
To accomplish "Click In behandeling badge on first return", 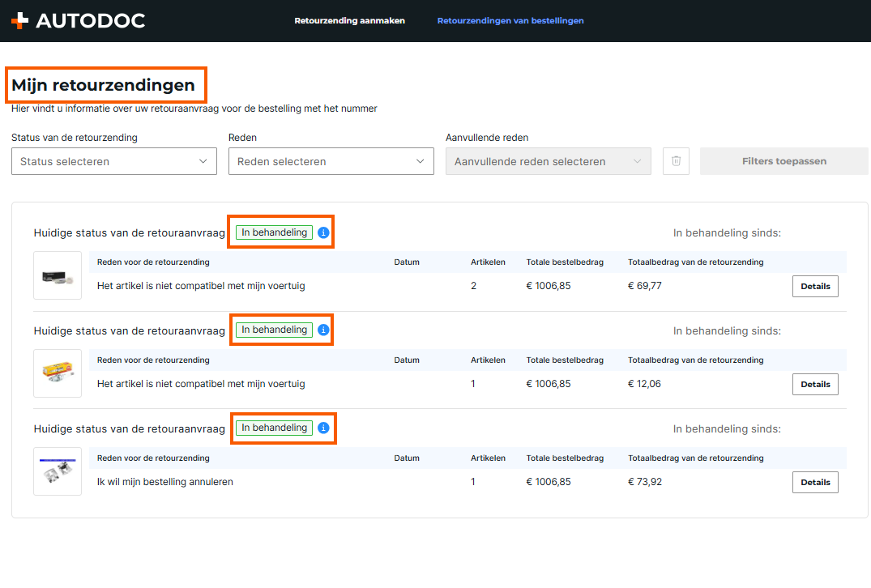I will (x=274, y=232).
